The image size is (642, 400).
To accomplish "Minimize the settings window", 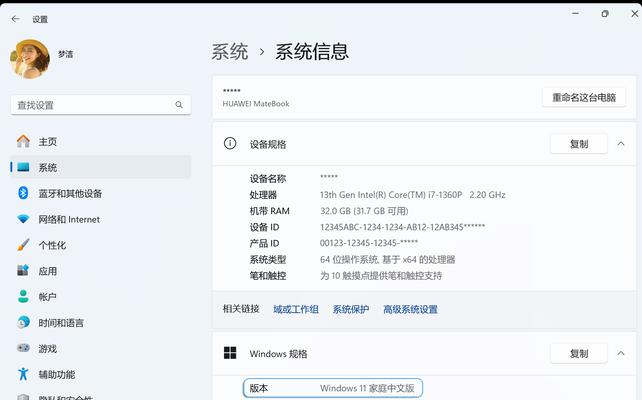I will tap(575, 14).
